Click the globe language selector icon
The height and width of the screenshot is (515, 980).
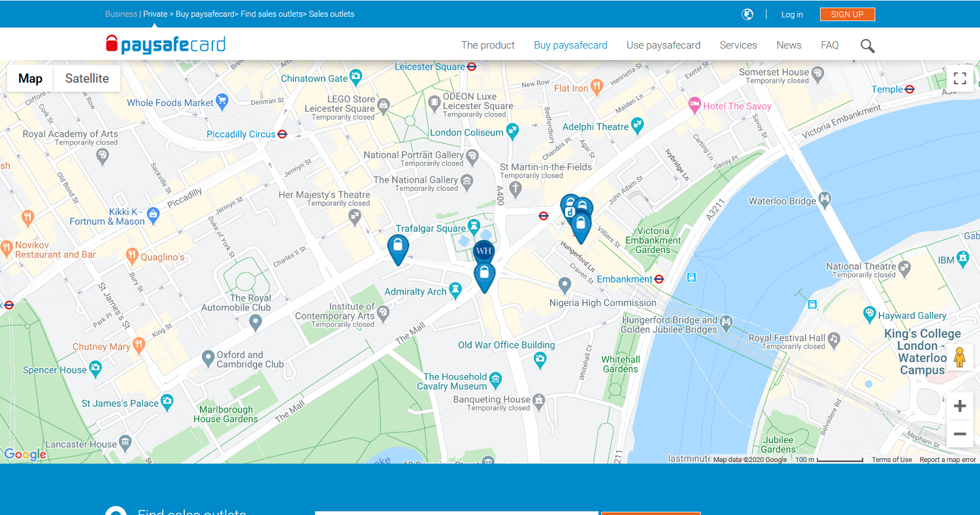point(747,14)
